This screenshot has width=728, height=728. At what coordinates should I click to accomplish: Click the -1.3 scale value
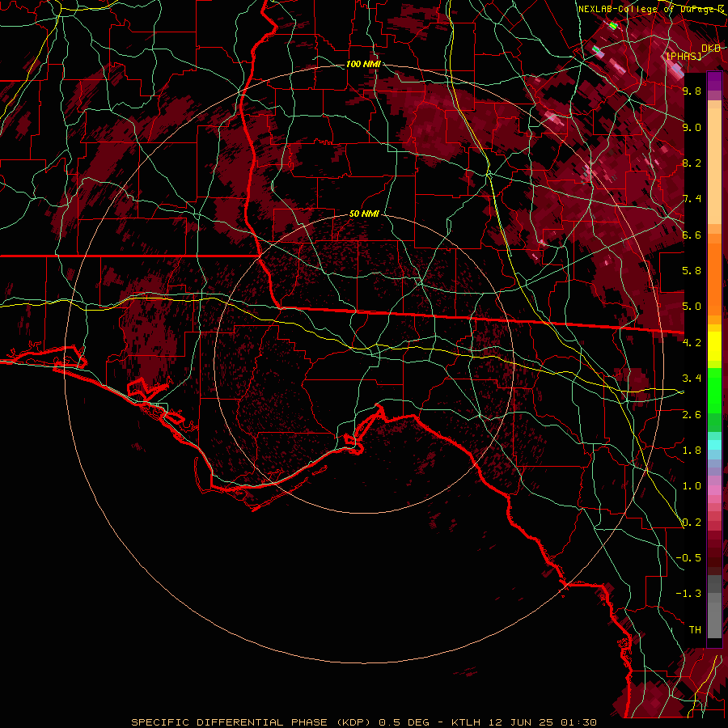point(688,594)
